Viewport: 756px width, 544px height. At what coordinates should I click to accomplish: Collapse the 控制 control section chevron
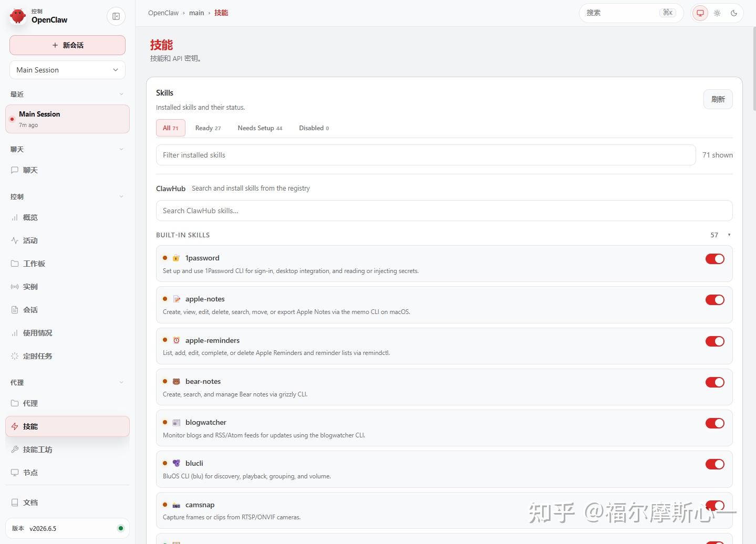(121, 197)
